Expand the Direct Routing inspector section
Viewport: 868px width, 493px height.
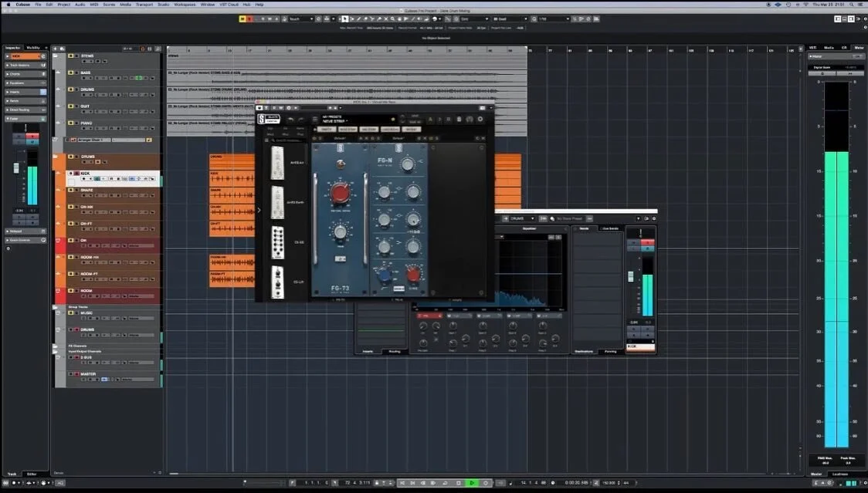coord(25,110)
